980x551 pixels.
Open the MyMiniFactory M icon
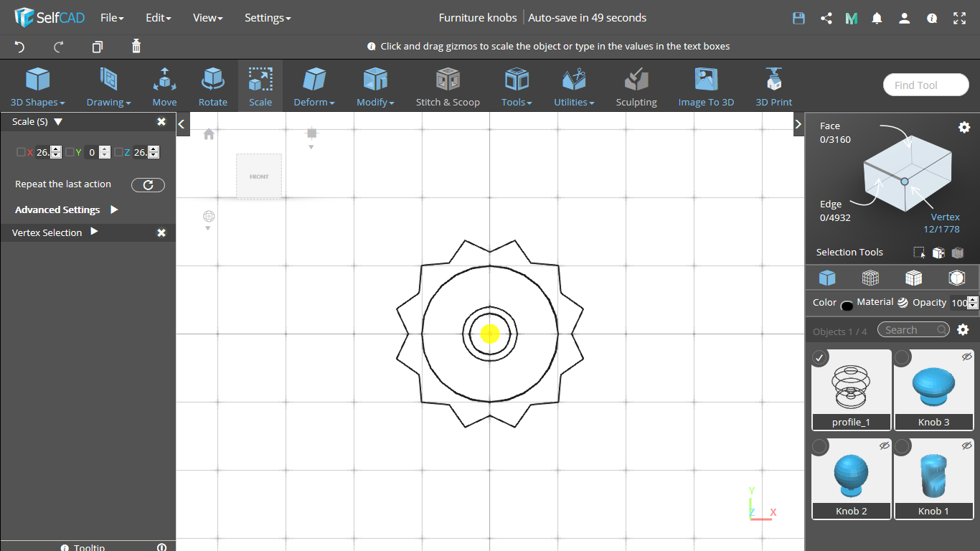click(x=852, y=18)
